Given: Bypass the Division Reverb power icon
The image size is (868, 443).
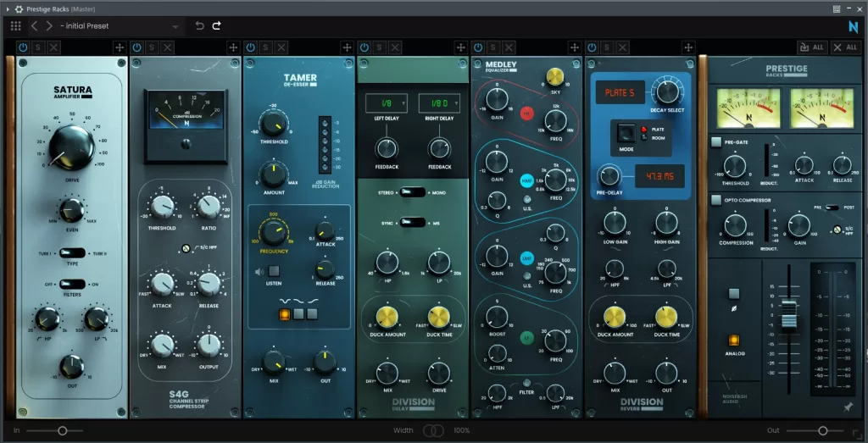Looking at the screenshot, I should pyautogui.click(x=592, y=47).
